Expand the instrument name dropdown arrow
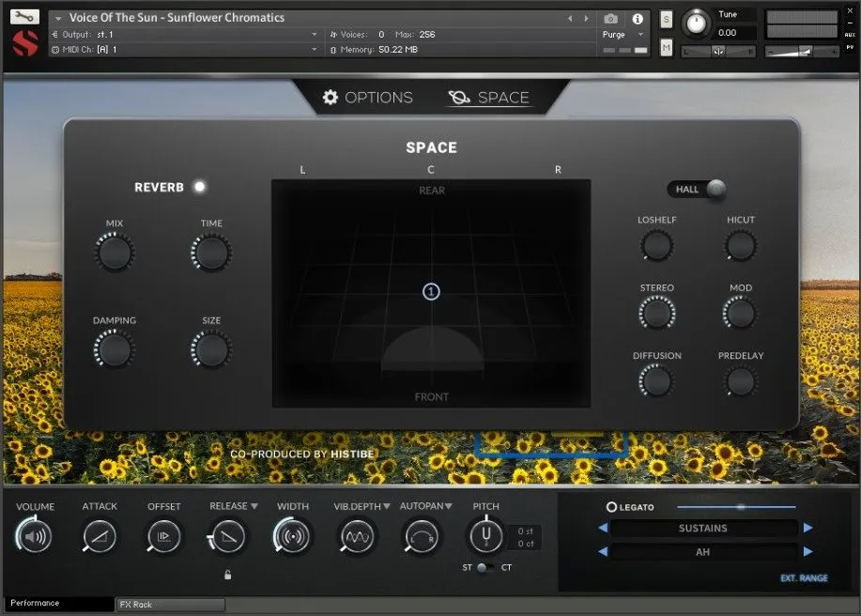This screenshot has height=616, width=861. pos(58,19)
